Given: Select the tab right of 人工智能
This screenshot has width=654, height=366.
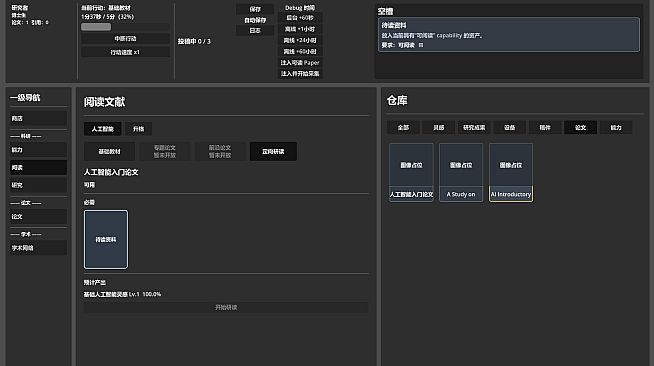Looking at the screenshot, I should tap(138, 129).
